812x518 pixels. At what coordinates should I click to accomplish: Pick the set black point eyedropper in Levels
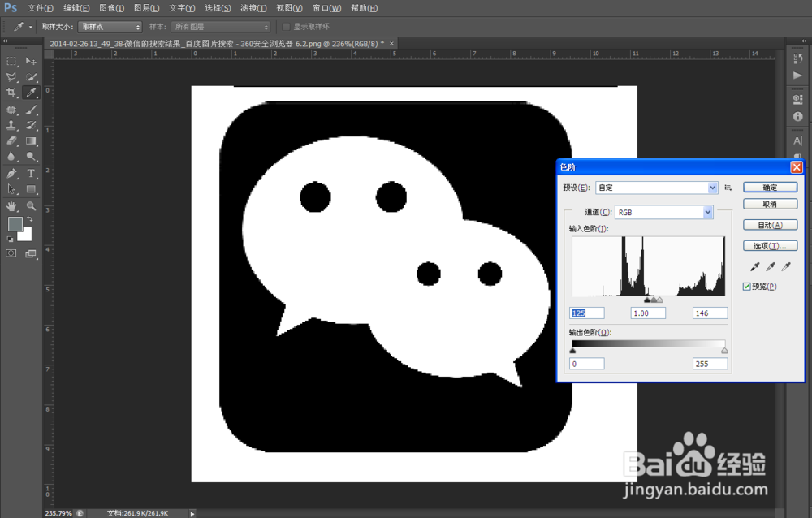pos(755,267)
